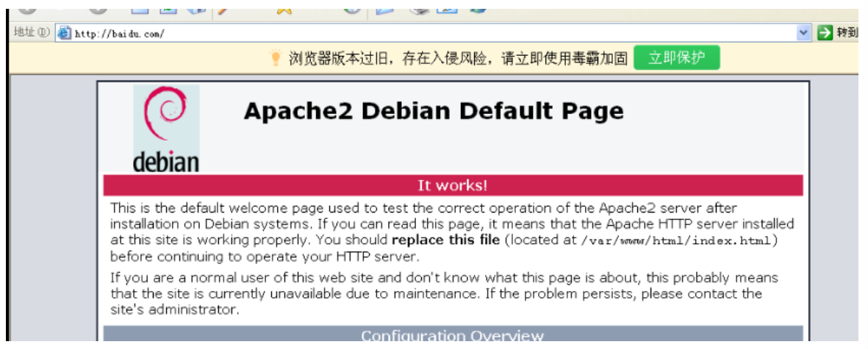
Task: Click the 立即保护 green button
Action: coord(676,57)
